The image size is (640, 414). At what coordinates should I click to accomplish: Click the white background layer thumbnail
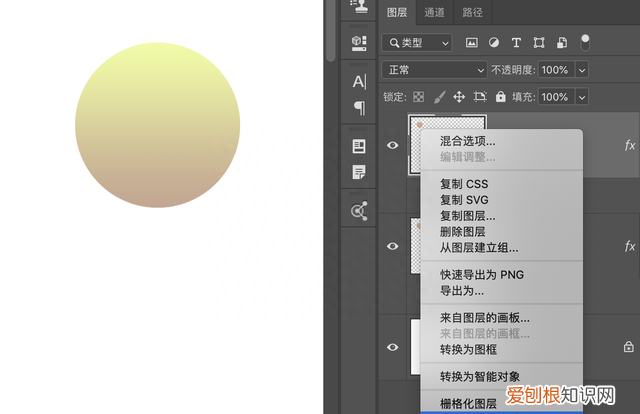(x=416, y=347)
